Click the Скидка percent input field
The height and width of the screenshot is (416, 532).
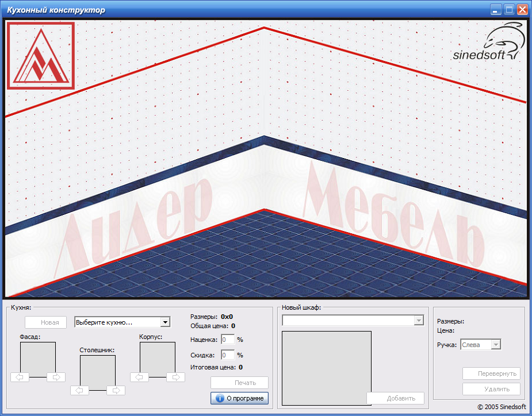tap(228, 355)
